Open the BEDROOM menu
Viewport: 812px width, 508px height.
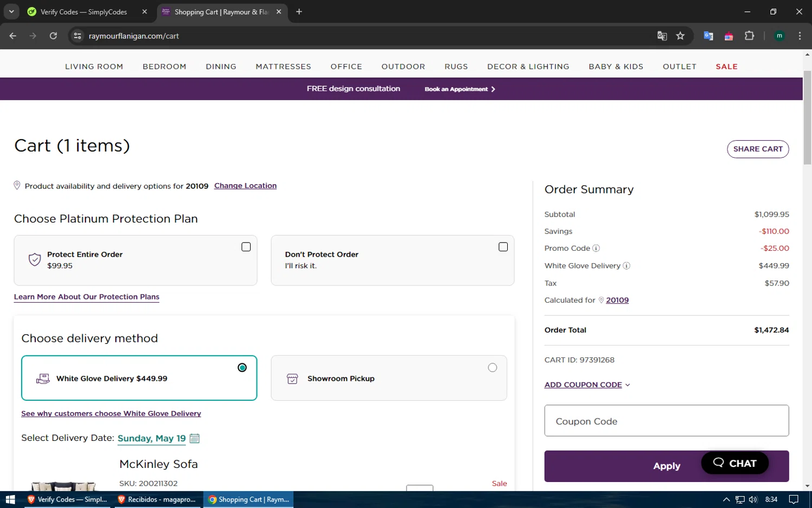coord(165,67)
